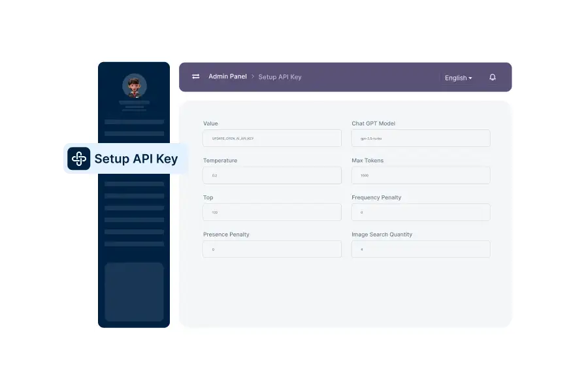
Task: Go to Admin Panel breadcrumb
Action: (227, 76)
